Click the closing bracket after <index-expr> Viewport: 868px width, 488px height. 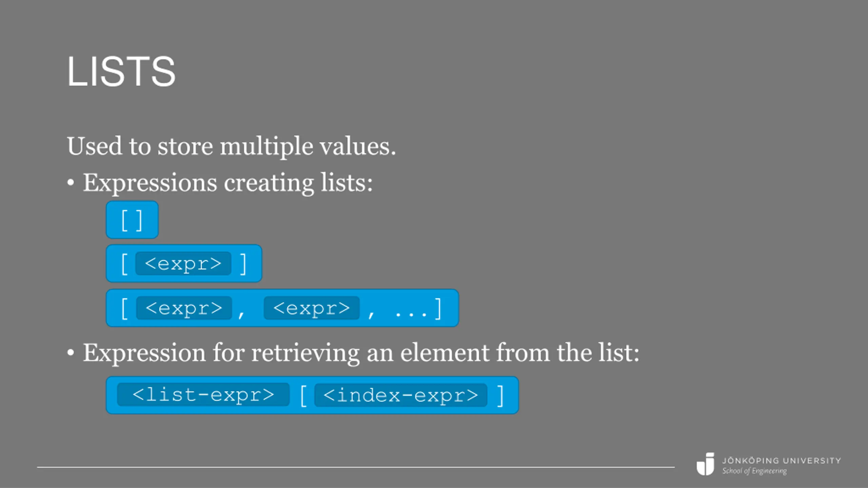[x=500, y=395]
